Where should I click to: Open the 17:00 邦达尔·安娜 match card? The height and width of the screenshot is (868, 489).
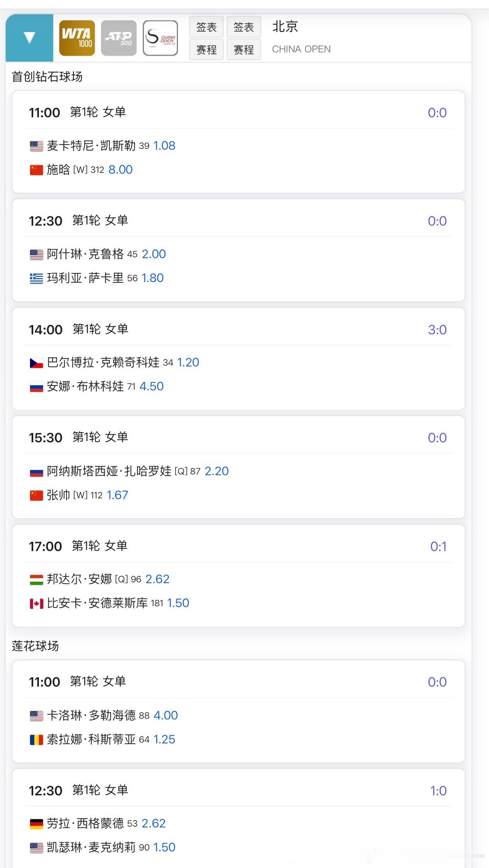coord(238,576)
